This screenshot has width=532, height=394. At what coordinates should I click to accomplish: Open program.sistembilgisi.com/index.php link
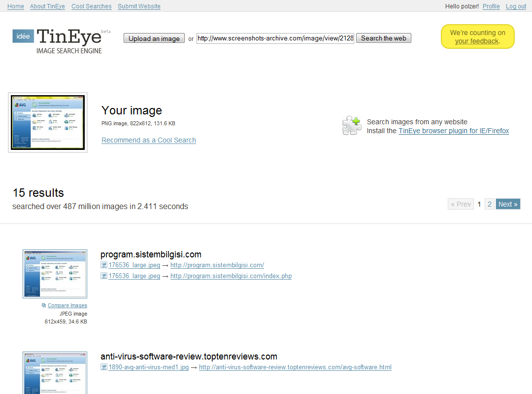231,276
